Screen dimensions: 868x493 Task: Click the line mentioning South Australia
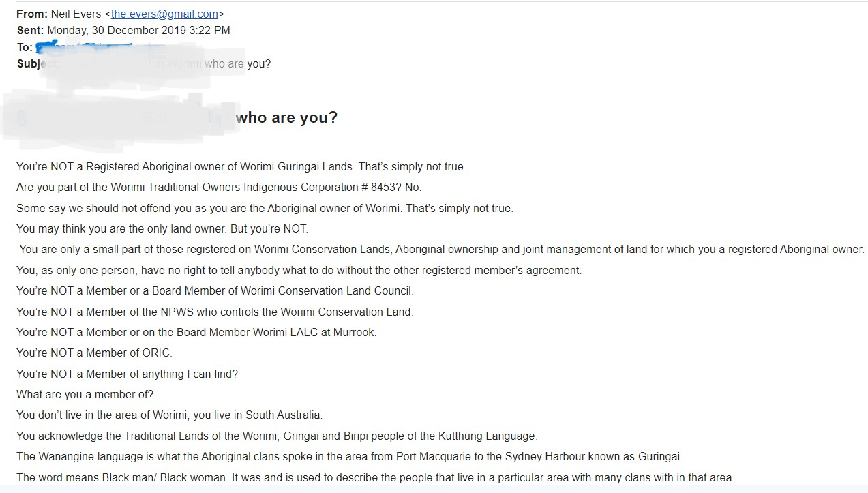(x=169, y=415)
